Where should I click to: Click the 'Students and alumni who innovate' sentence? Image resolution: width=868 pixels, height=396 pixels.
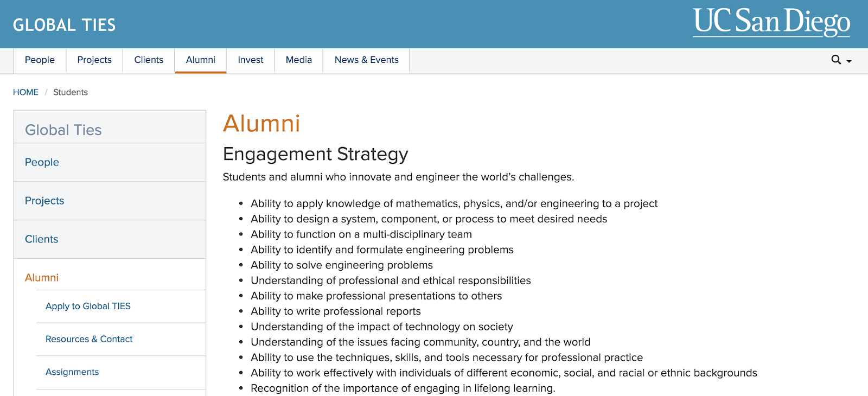(398, 177)
